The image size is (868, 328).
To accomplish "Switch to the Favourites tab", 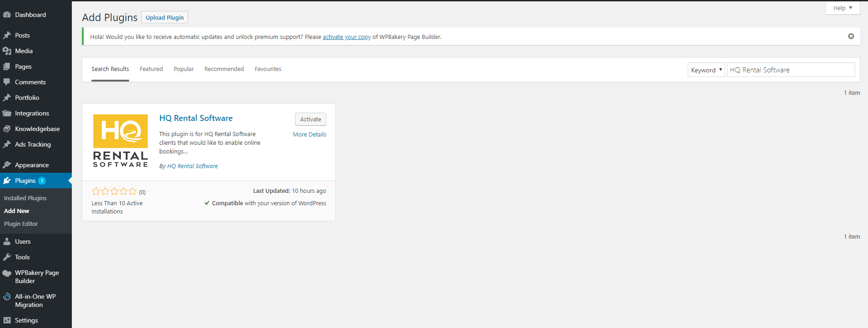I will point(268,69).
